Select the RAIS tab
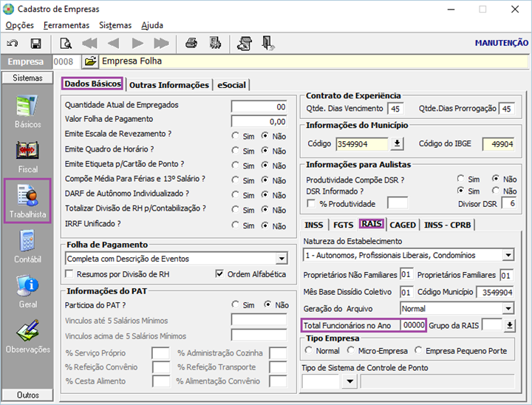The image size is (532, 405). (x=372, y=224)
